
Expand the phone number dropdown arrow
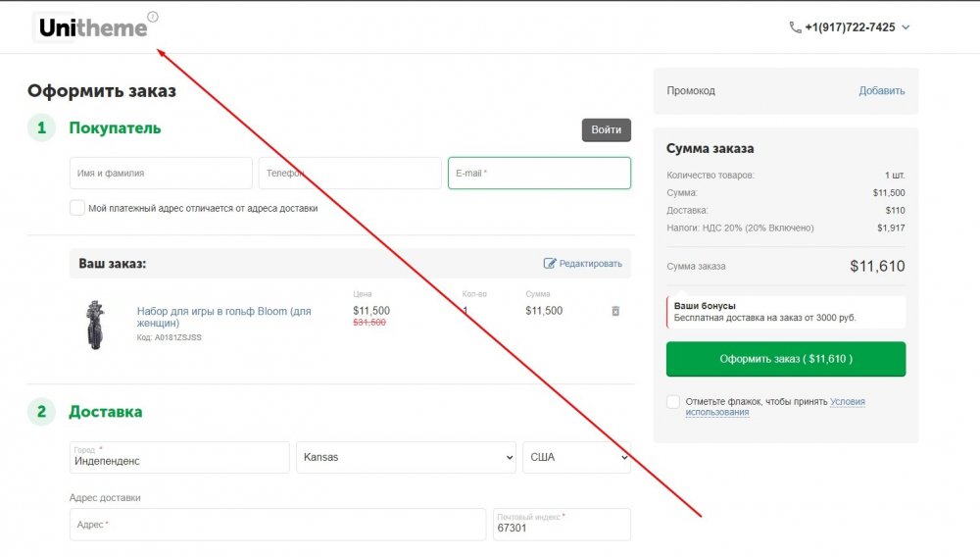906,27
